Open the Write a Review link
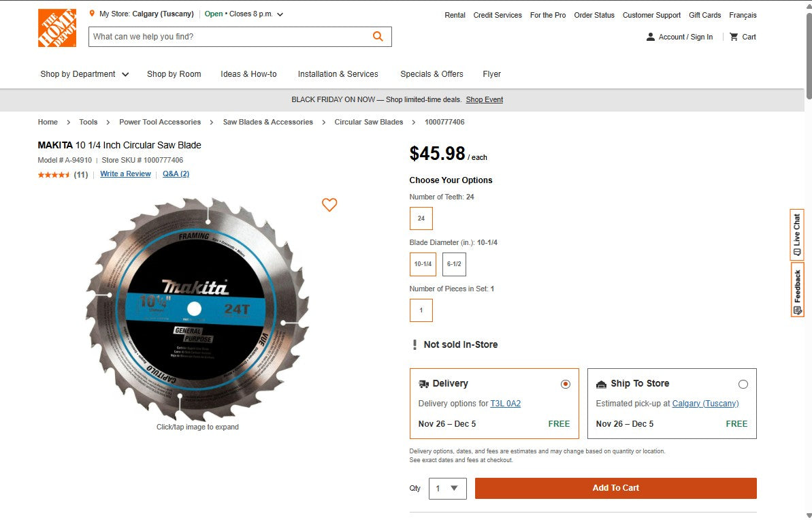 click(125, 174)
